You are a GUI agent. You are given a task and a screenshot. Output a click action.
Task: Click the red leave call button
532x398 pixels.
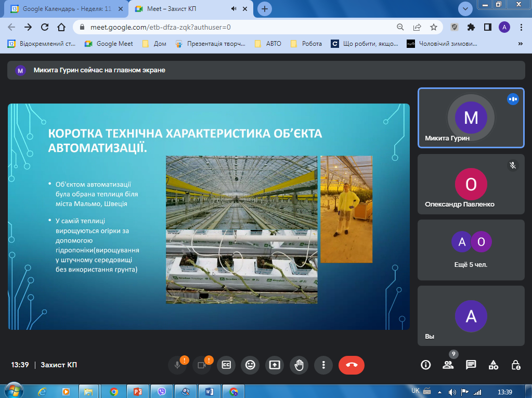[x=351, y=365]
